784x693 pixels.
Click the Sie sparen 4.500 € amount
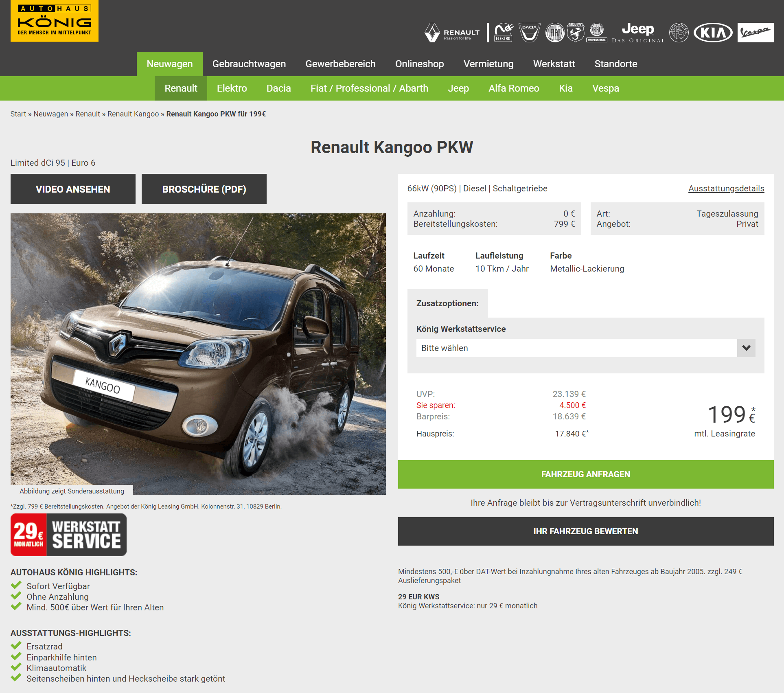(x=572, y=405)
